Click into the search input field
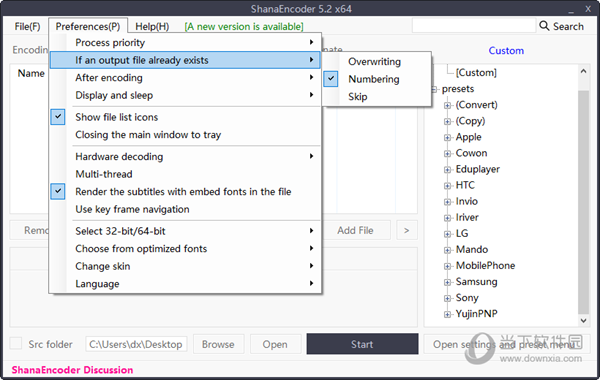Image resolution: width=600 pixels, height=380 pixels. (474, 26)
